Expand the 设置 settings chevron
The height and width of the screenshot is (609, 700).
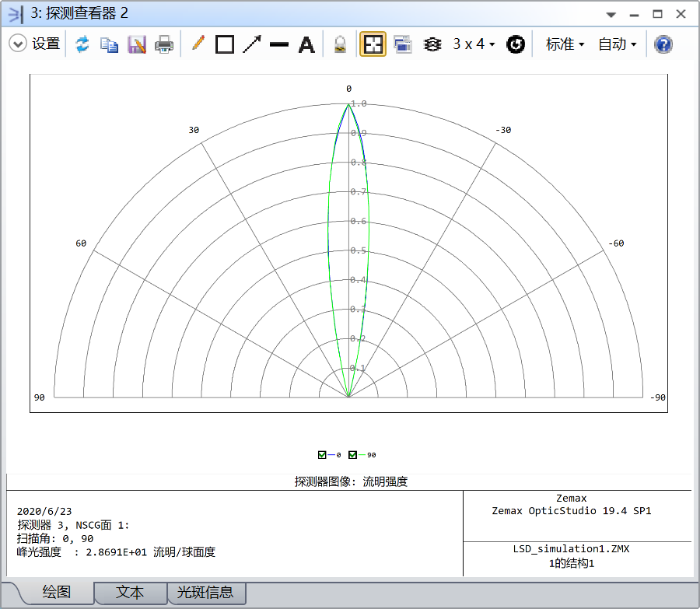[18, 44]
